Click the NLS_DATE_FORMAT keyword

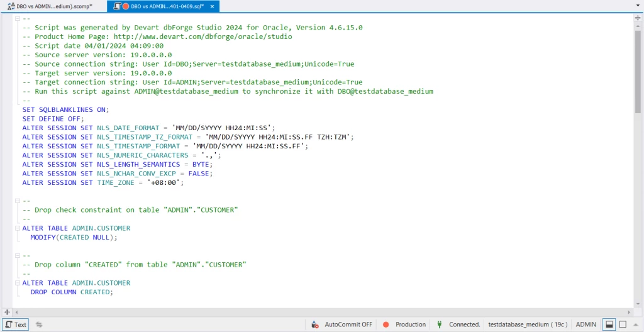[128, 128]
